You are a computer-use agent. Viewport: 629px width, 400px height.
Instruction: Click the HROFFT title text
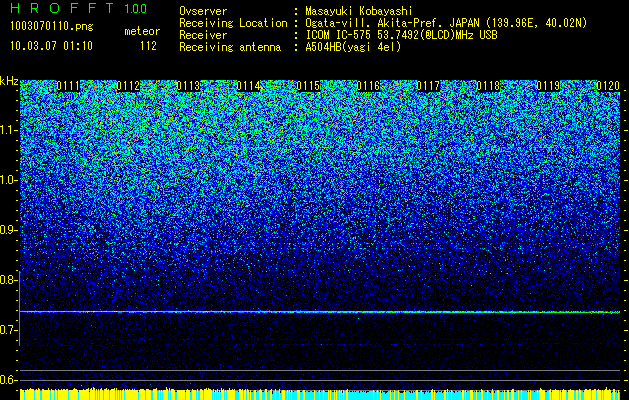click(x=62, y=8)
